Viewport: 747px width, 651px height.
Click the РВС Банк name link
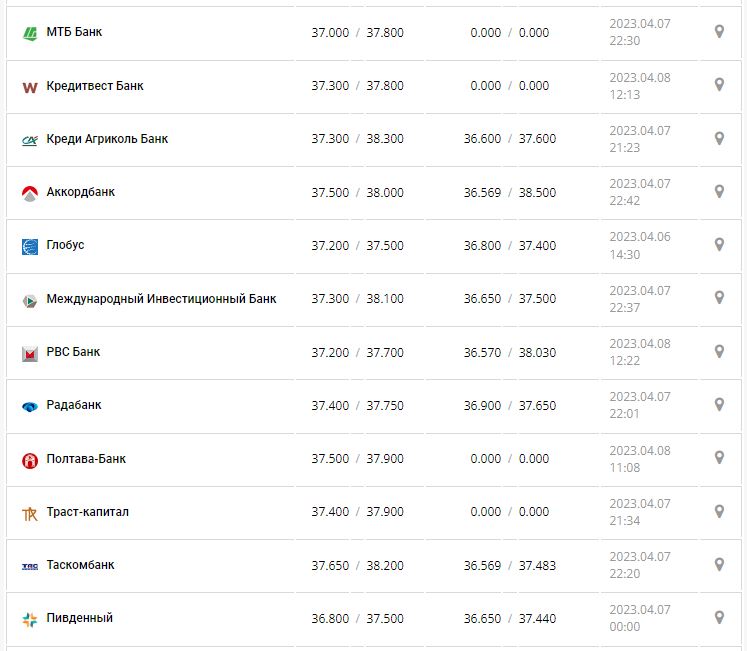click(x=73, y=352)
